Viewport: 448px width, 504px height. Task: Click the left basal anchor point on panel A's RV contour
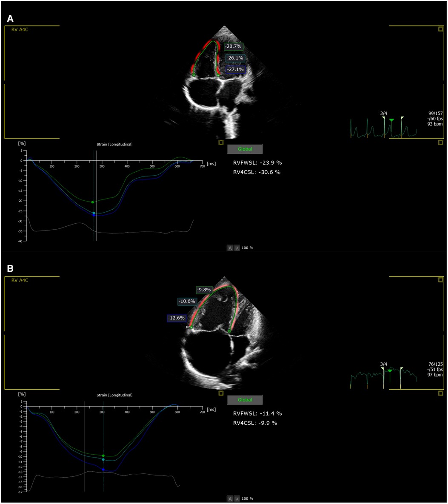[194, 74]
